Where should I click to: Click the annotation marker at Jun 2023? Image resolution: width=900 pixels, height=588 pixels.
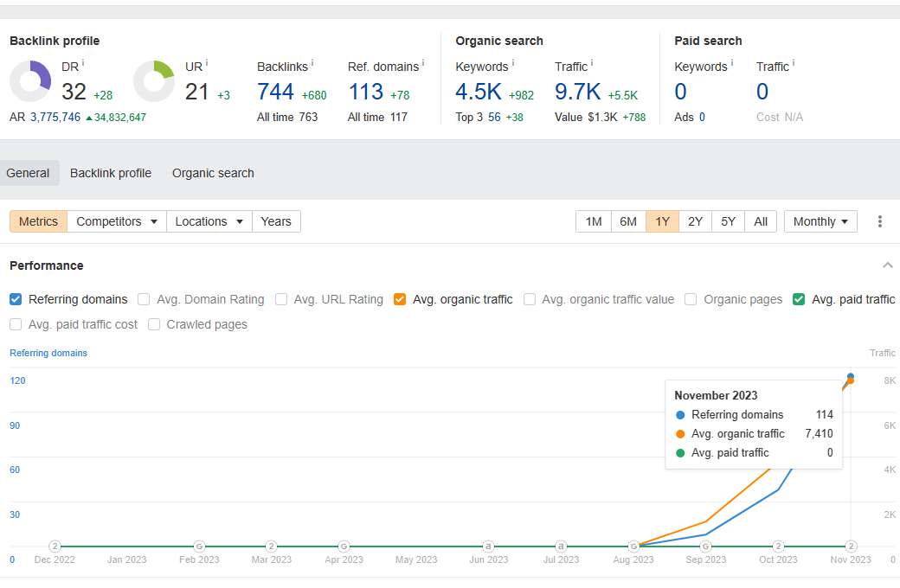click(x=488, y=546)
